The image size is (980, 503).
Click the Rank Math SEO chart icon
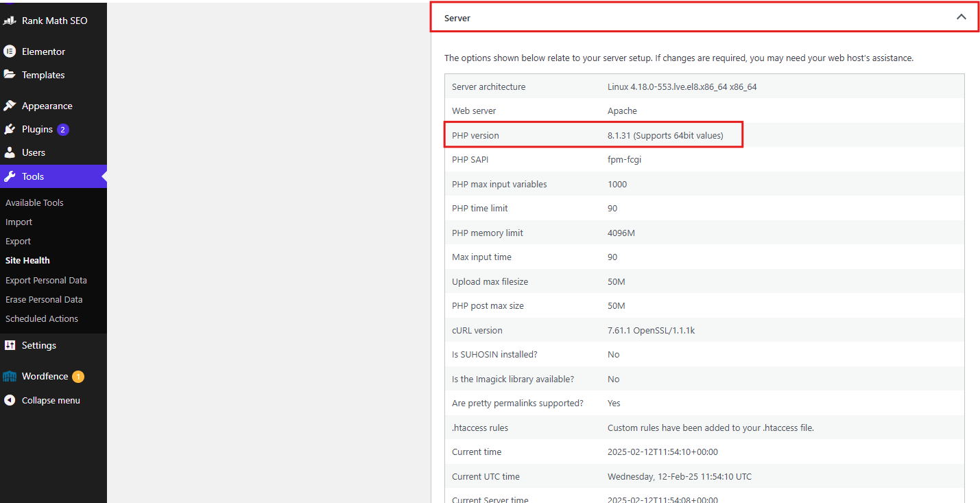tap(10, 21)
